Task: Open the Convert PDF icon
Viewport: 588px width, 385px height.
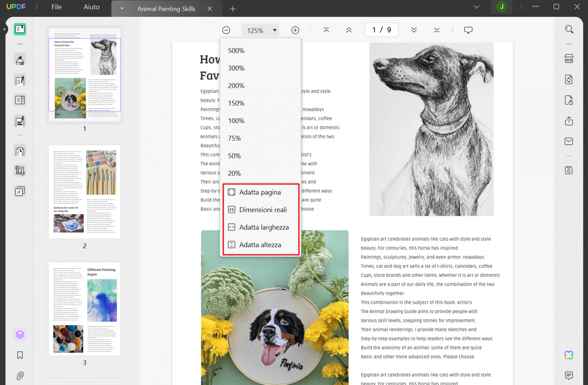Action: (569, 79)
